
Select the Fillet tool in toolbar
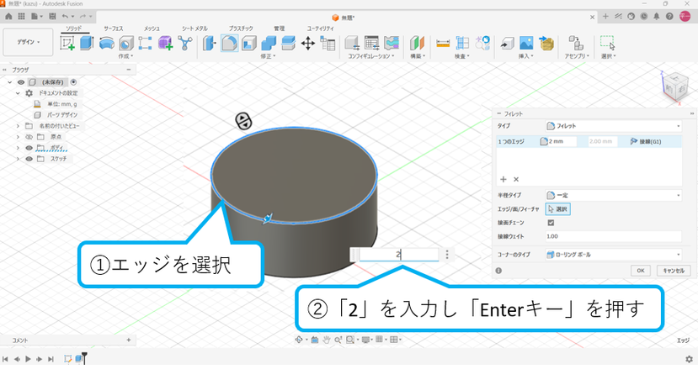229,43
